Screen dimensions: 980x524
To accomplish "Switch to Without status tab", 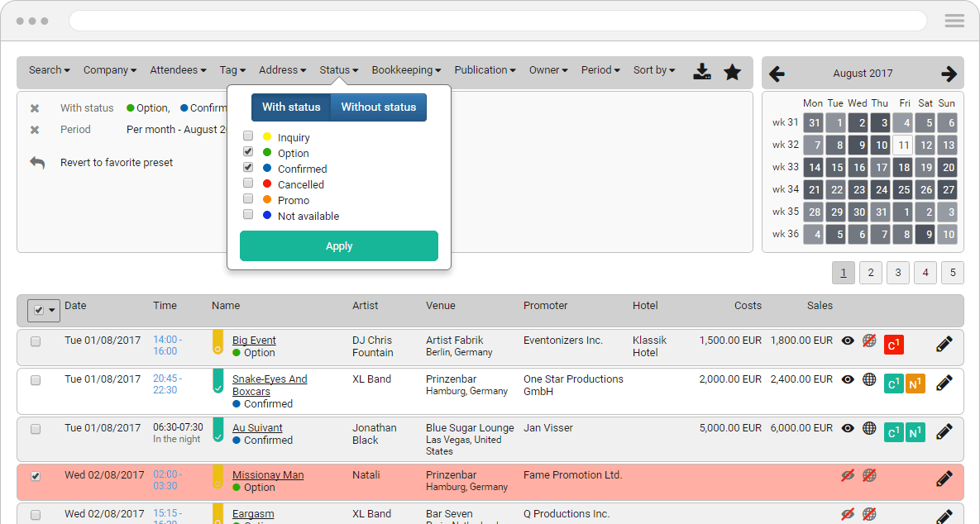I will coord(379,107).
